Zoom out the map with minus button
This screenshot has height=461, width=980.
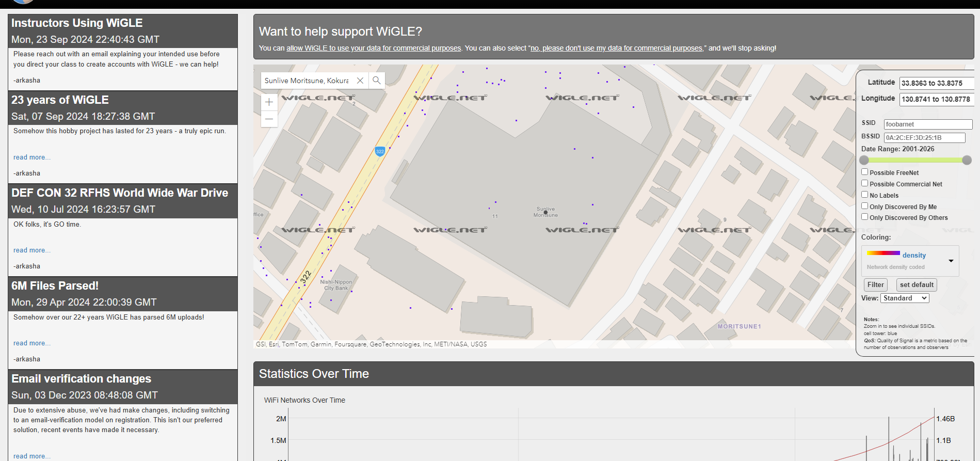coord(269,119)
